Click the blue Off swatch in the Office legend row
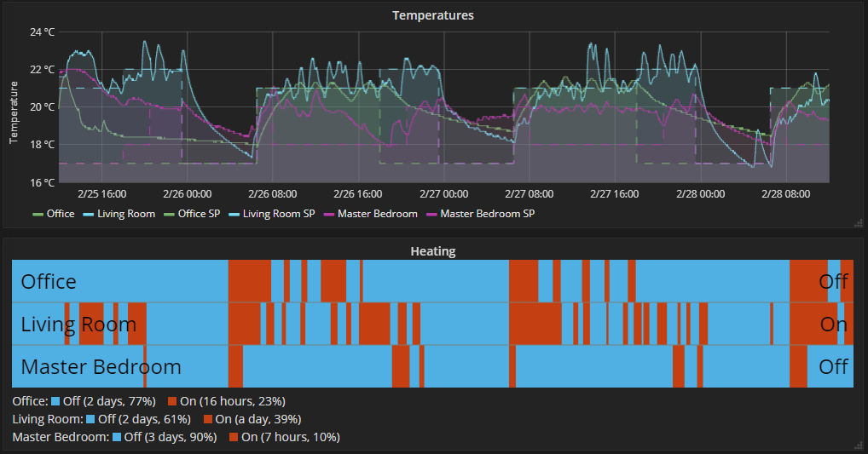The width and height of the screenshot is (868, 454). [55, 401]
